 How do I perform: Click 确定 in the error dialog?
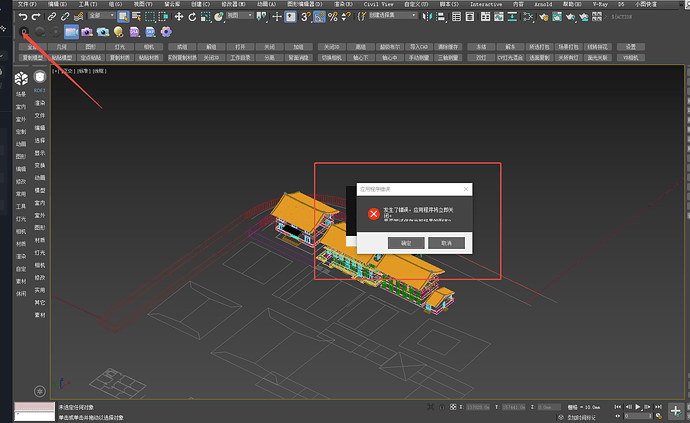coord(406,243)
